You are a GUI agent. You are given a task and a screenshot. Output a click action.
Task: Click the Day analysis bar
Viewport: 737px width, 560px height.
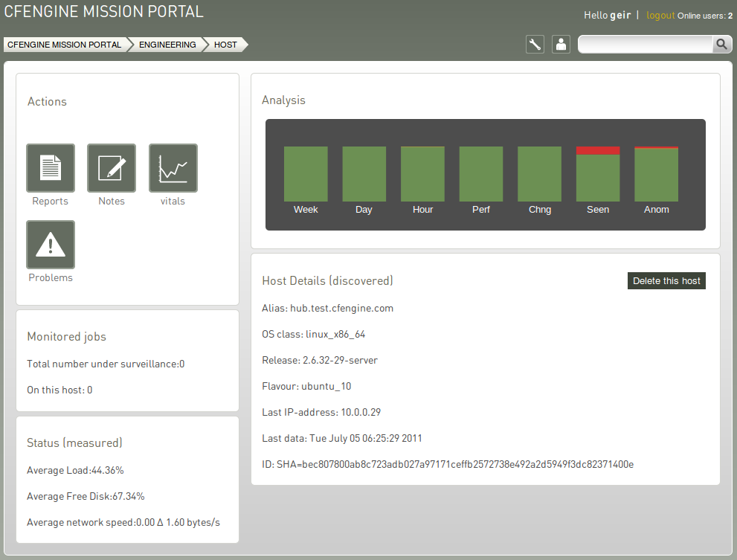coord(364,174)
